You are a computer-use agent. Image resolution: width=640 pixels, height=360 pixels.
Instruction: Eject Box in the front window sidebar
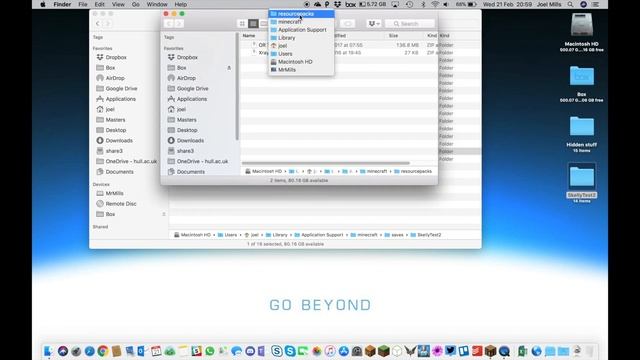[229, 68]
